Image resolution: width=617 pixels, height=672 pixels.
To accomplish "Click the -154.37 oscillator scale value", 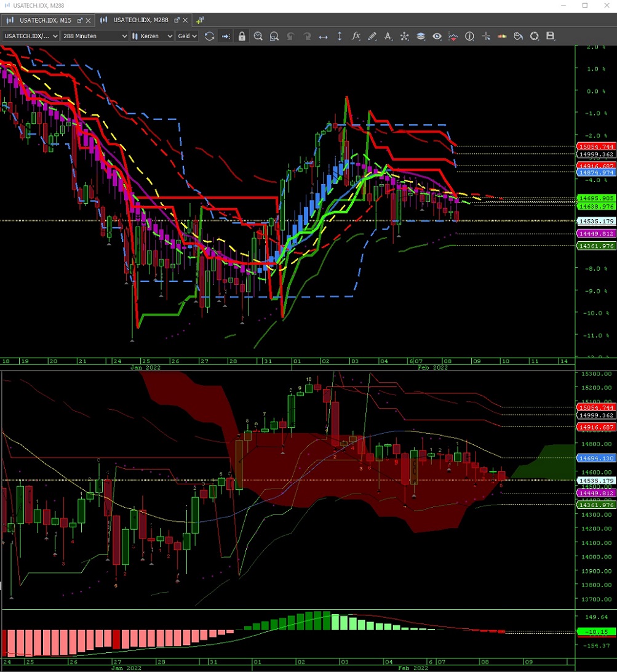I will [595, 646].
